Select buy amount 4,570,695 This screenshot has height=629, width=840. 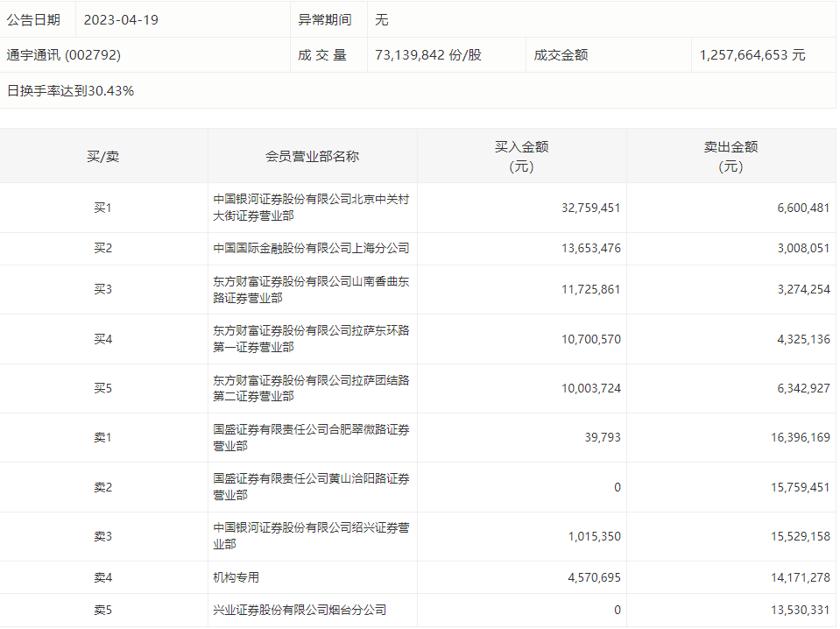(x=594, y=577)
